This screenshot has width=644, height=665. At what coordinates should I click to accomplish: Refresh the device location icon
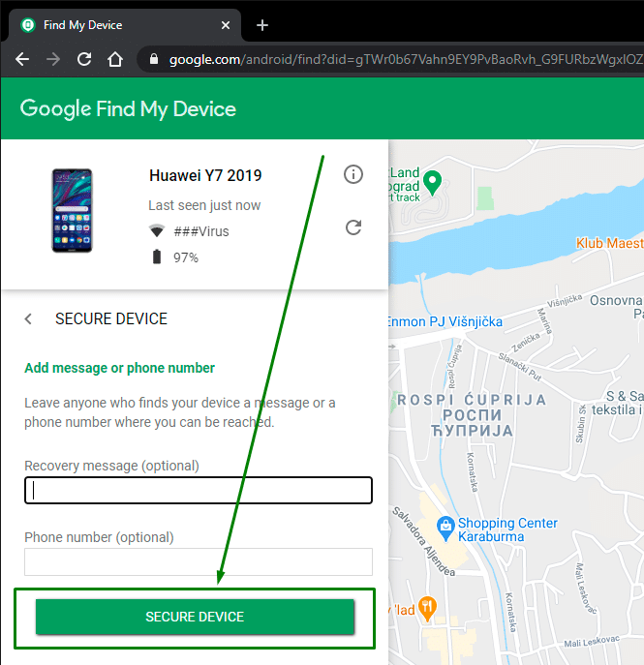tap(353, 227)
